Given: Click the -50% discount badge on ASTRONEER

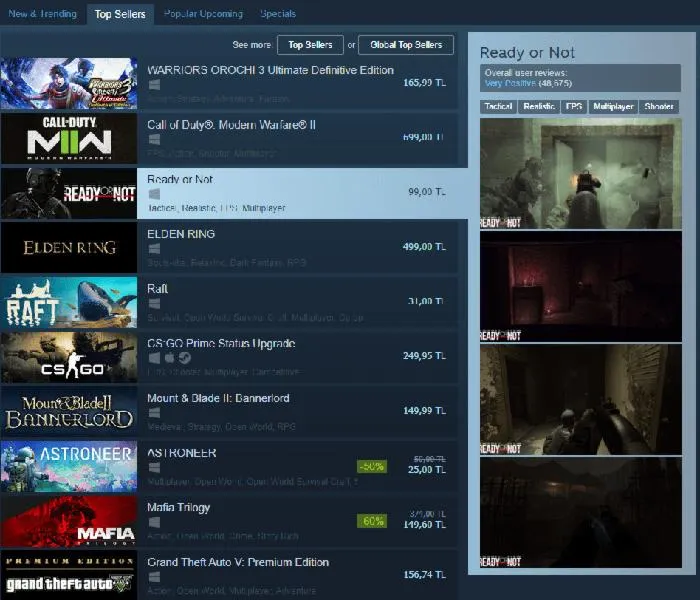Looking at the screenshot, I should (371, 466).
